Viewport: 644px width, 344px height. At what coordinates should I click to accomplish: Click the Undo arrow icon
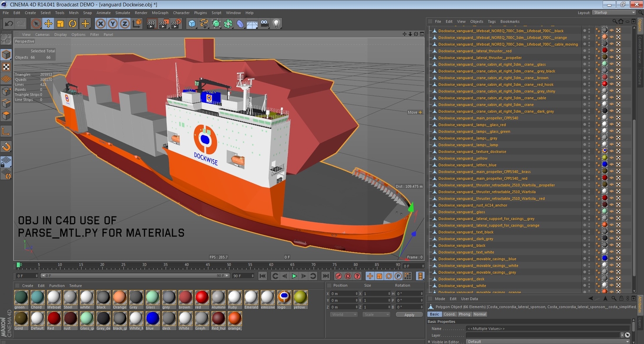[x=9, y=23]
